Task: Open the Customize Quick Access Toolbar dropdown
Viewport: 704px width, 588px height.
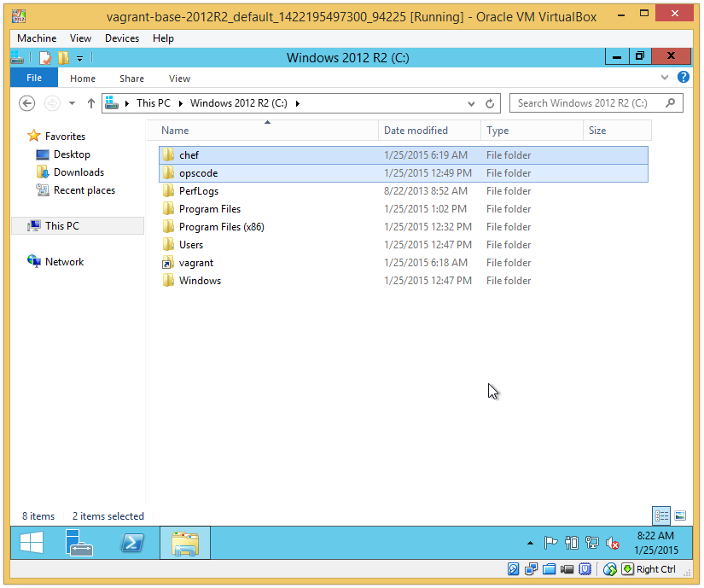Action: click(x=79, y=58)
